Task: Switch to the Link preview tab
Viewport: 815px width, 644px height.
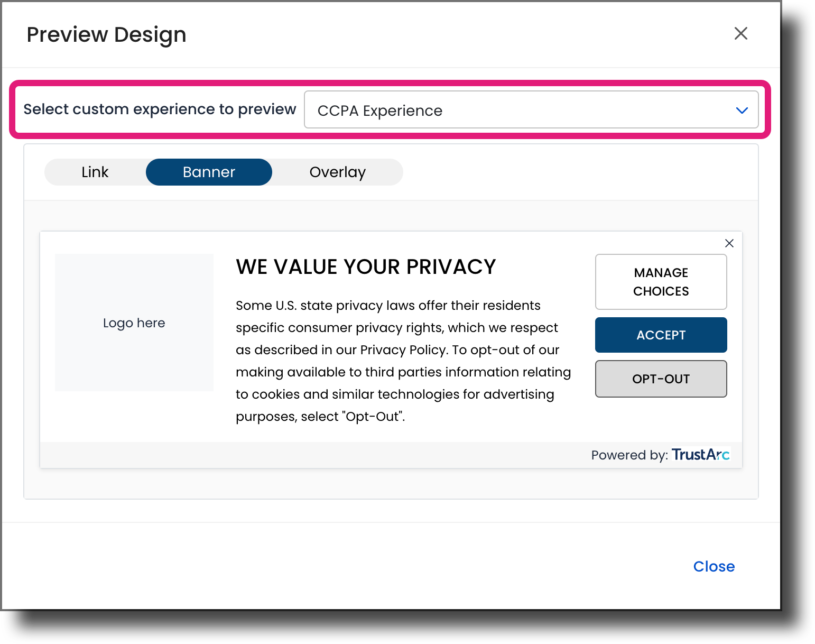Action: (95, 172)
